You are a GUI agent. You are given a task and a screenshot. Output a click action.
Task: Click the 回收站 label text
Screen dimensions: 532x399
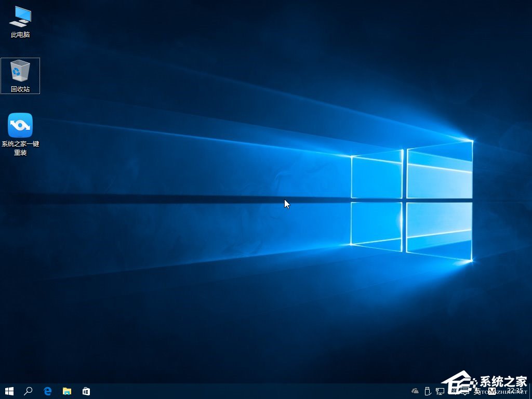pyautogui.click(x=20, y=89)
